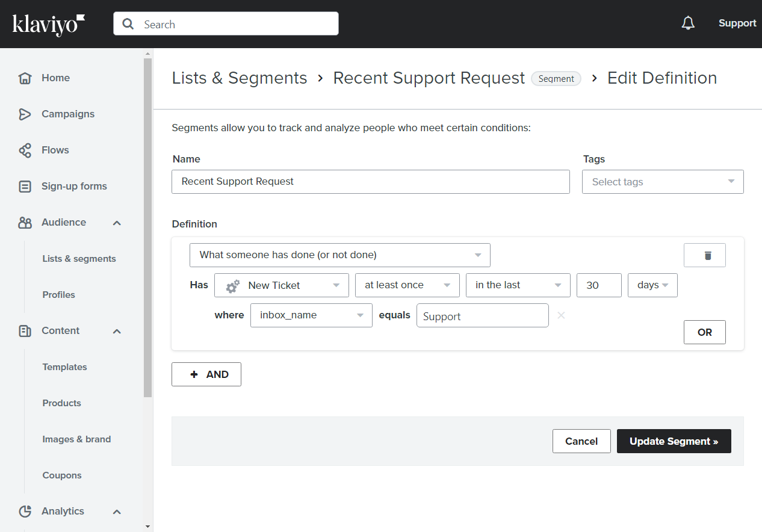The width and height of the screenshot is (762, 532).
Task: Open the 'in the last' timeframe dropdown
Action: click(518, 285)
